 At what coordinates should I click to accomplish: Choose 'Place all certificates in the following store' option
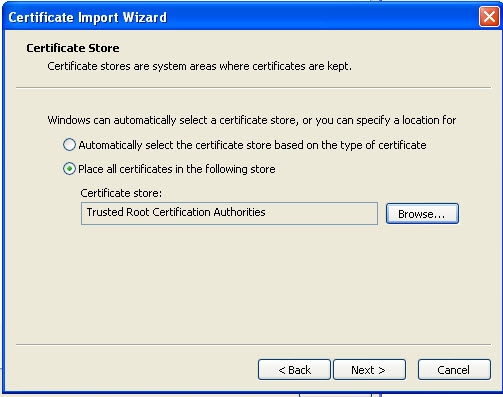tap(69, 169)
